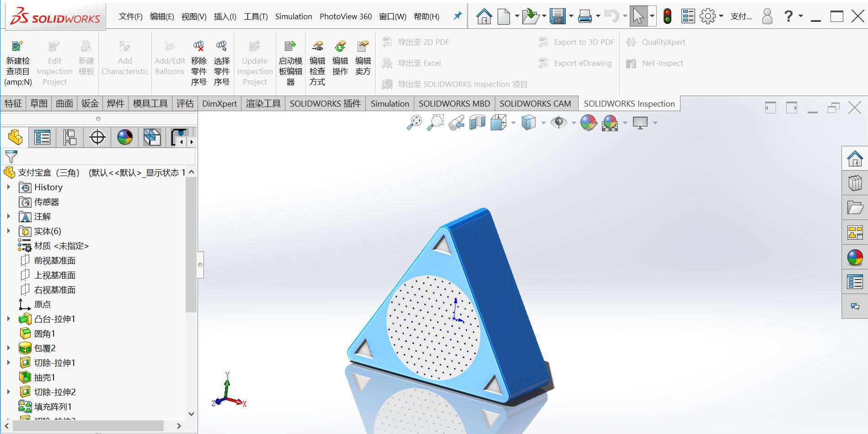Open the Help question mark dropdown arrow

coord(800,16)
